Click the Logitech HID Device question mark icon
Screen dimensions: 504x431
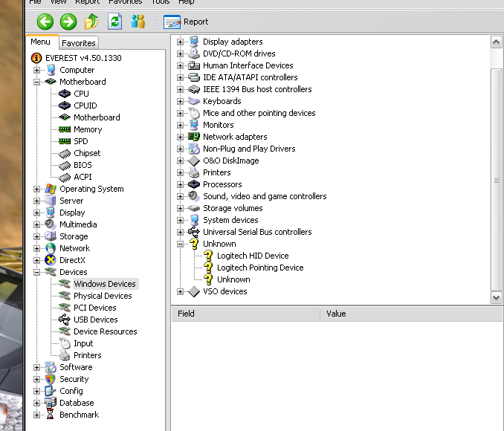click(x=208, y=256)
